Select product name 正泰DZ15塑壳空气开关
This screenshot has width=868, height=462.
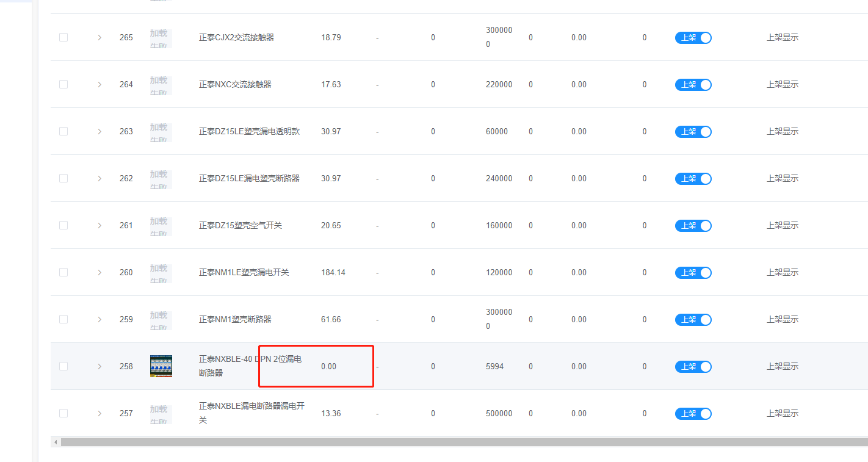pyautogui.click(x=241, y=225)
